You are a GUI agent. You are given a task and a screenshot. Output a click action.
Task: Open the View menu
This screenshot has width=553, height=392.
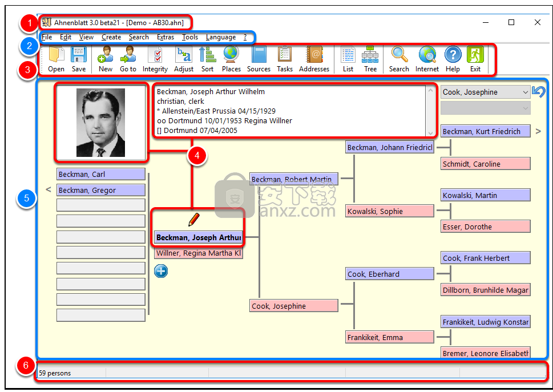coord(86,37)
